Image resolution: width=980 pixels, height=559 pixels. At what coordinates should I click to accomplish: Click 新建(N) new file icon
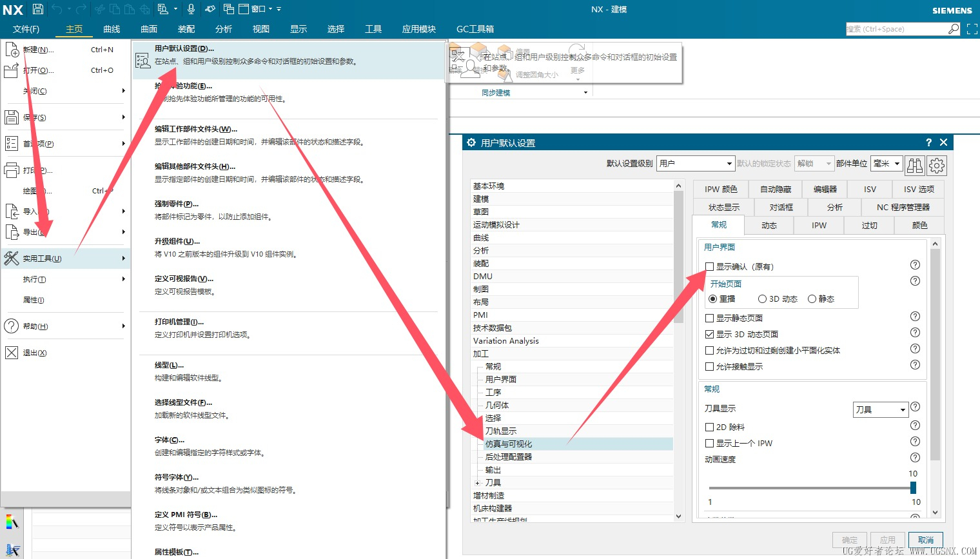pyautogui.click(x=12, y=50)
